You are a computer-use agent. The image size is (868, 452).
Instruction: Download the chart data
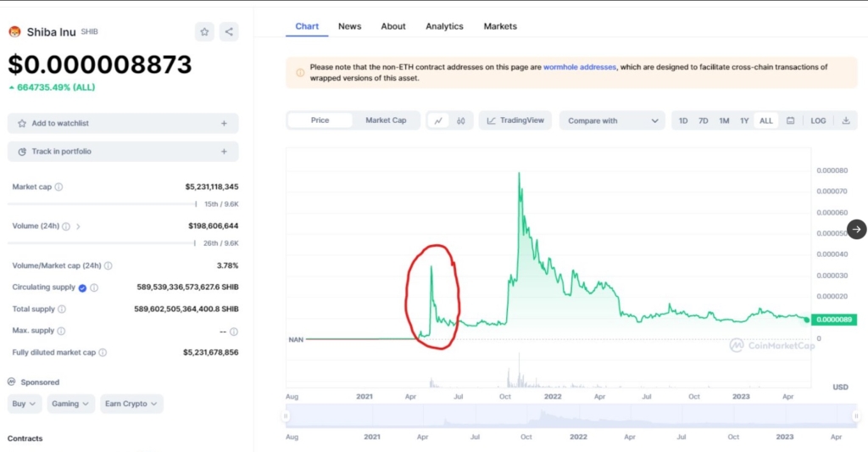[846, 120]
